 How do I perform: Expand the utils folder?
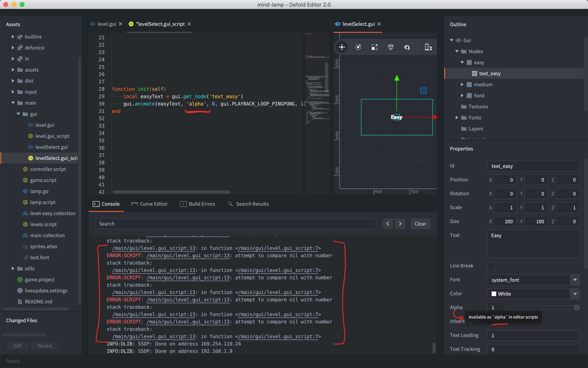13,268
